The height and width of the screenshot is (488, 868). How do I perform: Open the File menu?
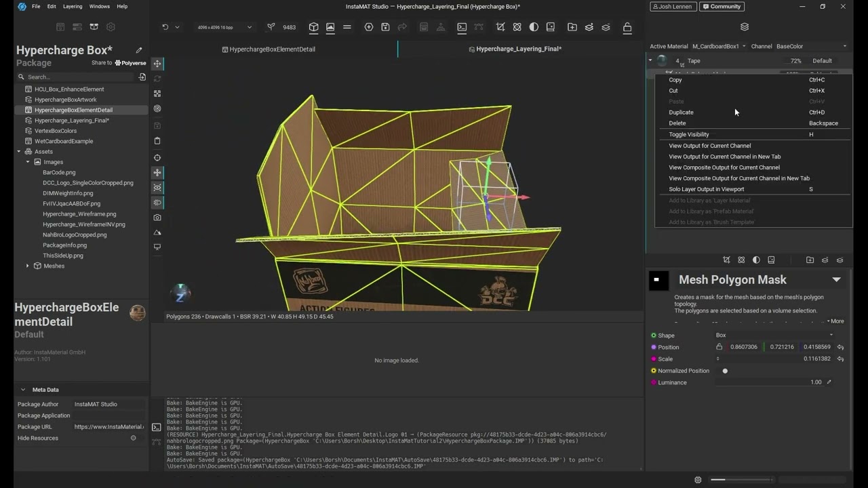point(36,7)
